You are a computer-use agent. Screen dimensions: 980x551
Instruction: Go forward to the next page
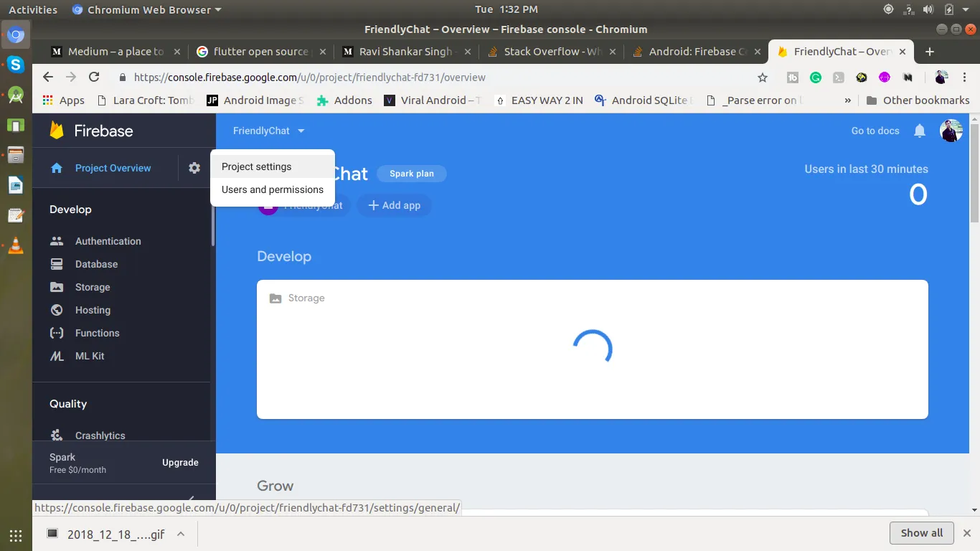click(71, 77)
